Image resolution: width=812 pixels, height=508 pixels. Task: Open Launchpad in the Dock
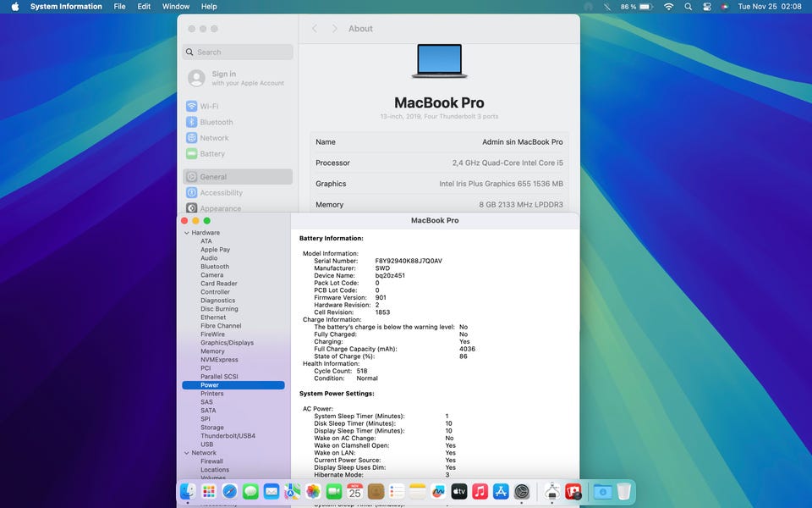point(209,491)
